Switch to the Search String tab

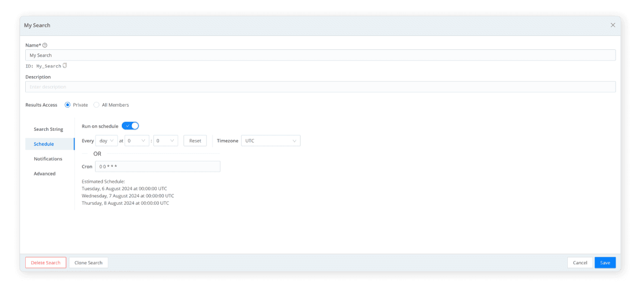coord(48,129)
